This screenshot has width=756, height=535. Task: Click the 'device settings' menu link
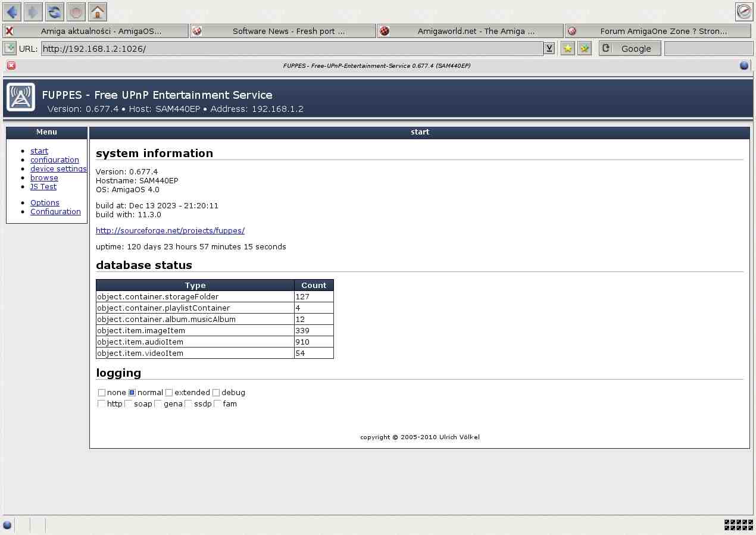coord(58,169)
